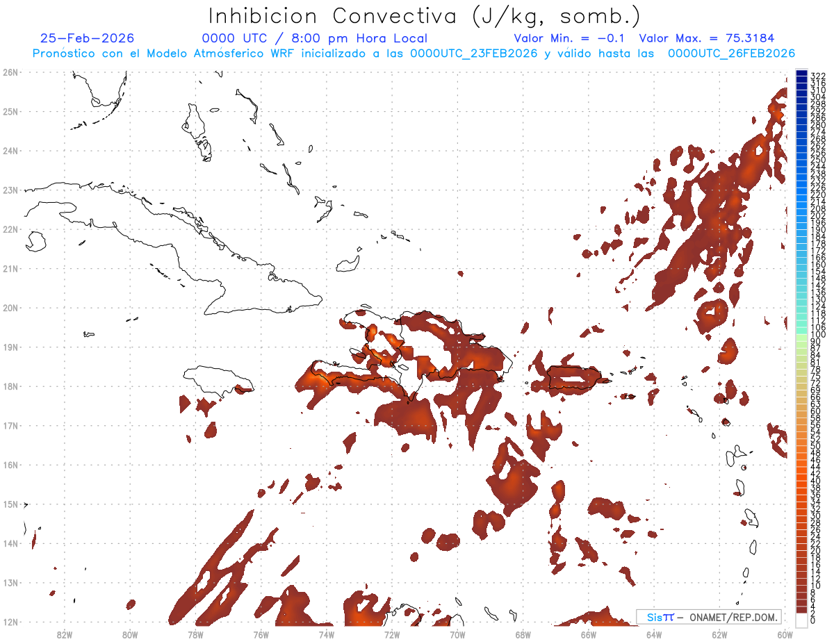This screenshot has width=834, height=644.
Task: Click the light green colorbar swatch at 100
Action: pyautogui.click(x=801, y=338)
